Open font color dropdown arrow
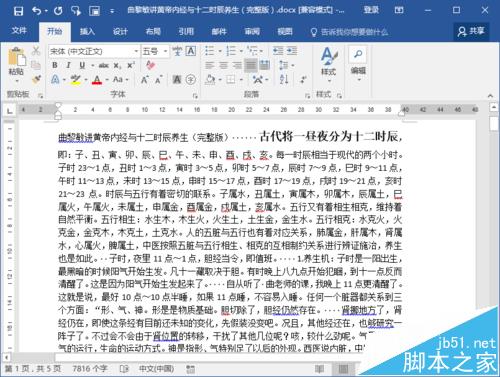 click(107, 80)
